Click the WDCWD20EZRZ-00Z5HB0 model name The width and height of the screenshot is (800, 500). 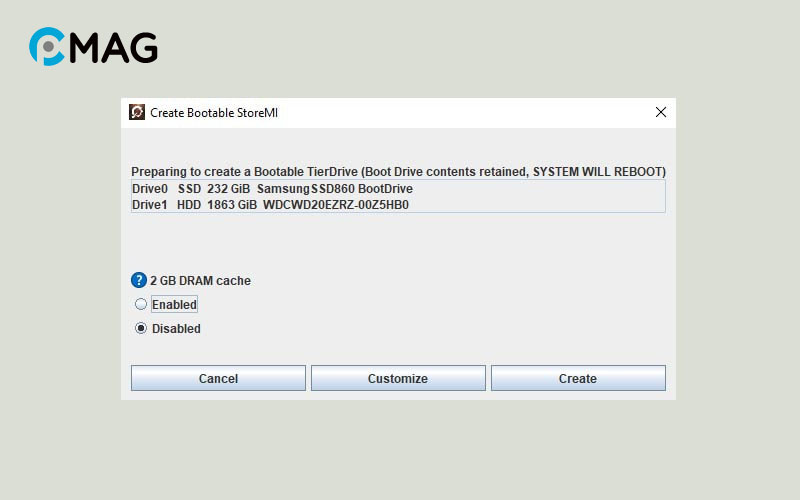tap(336, 205)
